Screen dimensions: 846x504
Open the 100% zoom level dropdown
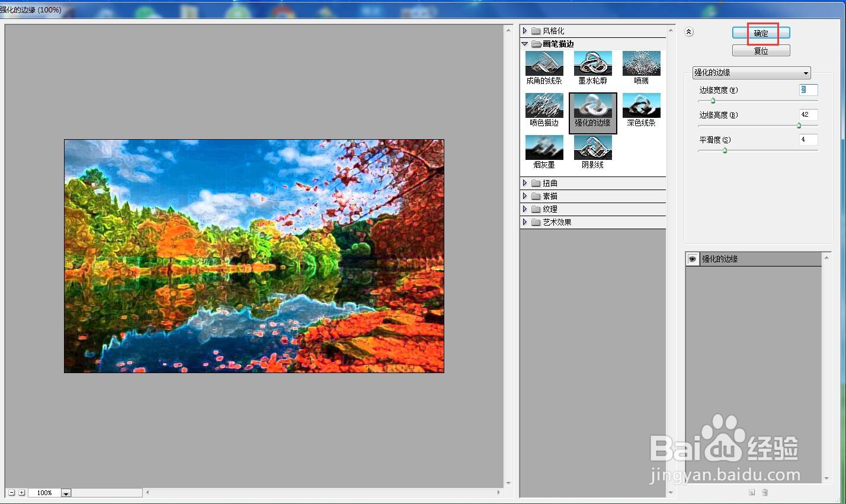(66, 493)
